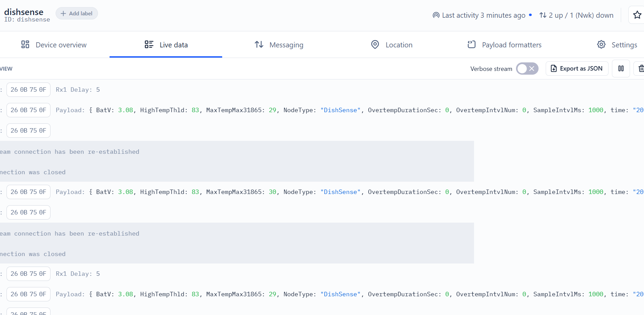Open the Payload formatters tab
Image resolution: width=644 pixels, height=315 pixels.
pos(504,45)
